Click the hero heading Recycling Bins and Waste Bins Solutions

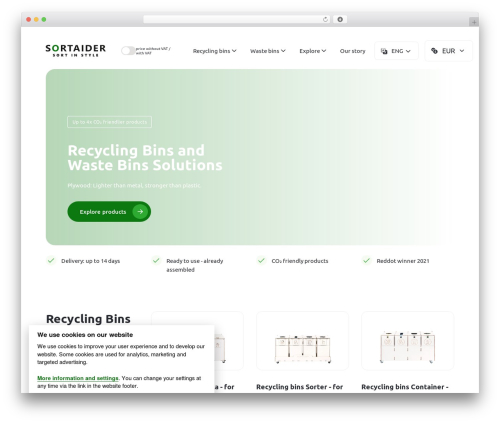coord(145,158)
